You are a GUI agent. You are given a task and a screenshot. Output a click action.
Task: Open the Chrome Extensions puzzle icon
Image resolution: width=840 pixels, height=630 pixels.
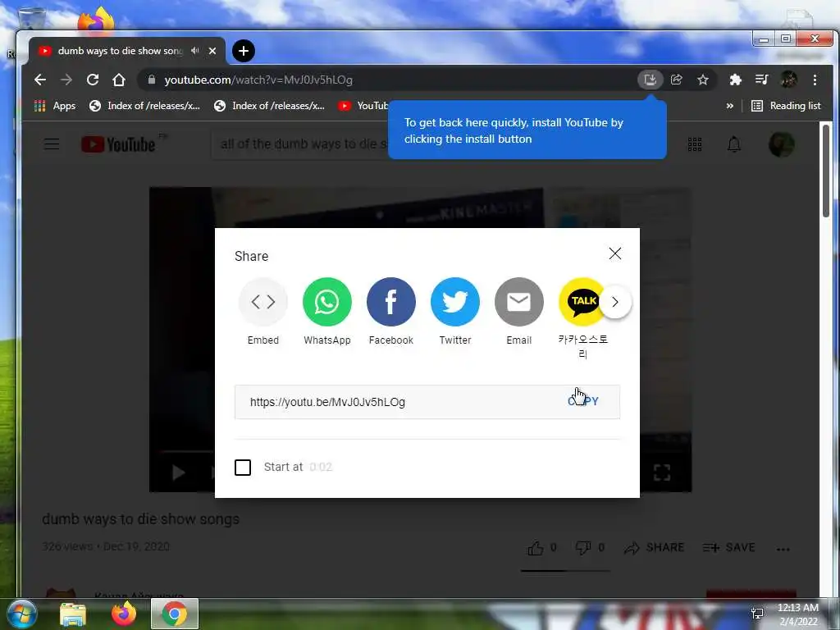click(x=735, y=80)
